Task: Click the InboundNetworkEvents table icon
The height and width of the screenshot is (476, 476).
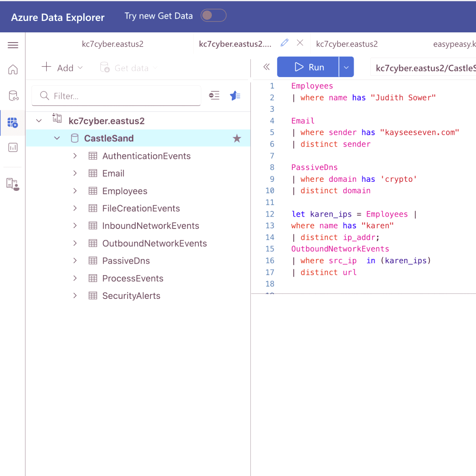Action: tap(93, 226)
